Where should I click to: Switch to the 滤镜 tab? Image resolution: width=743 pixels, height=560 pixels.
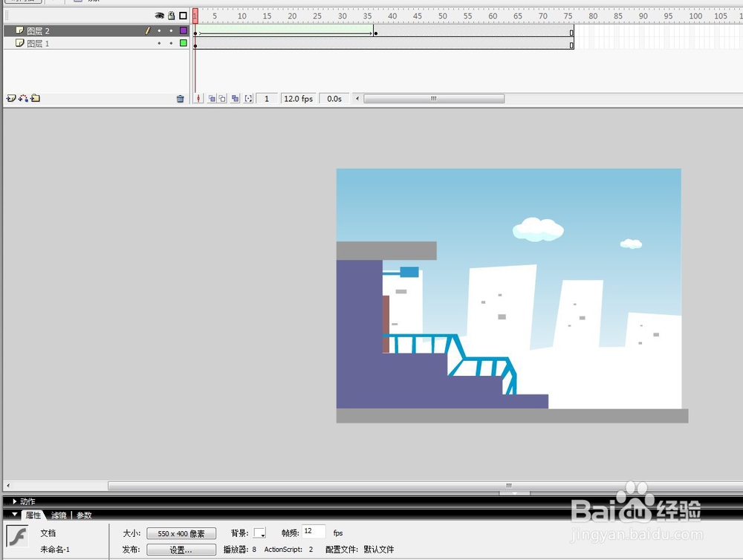point(59,515)
